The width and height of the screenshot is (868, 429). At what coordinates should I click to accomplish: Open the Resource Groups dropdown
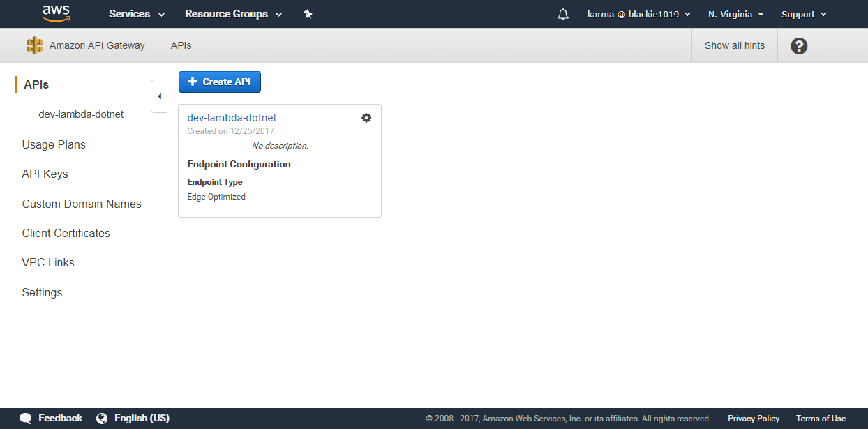(233, 14)
